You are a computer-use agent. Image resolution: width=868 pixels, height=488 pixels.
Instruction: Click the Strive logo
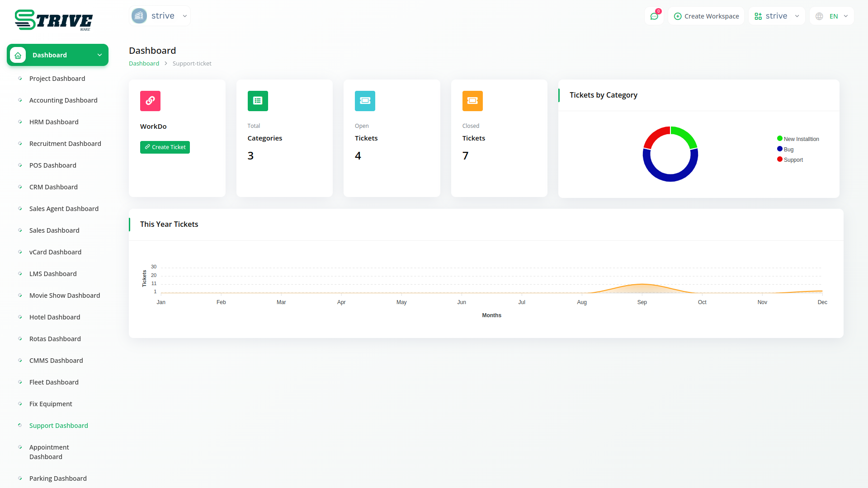click(53, 20)
